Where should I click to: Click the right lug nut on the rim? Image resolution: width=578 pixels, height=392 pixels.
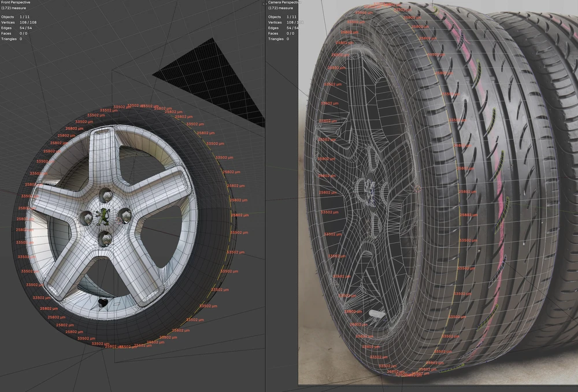coord(124,215)
